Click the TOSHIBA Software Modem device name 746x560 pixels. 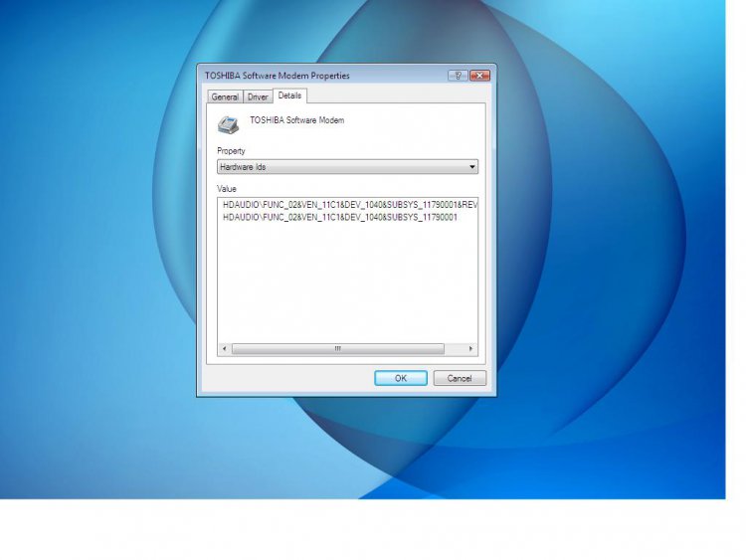coord(296,120)
